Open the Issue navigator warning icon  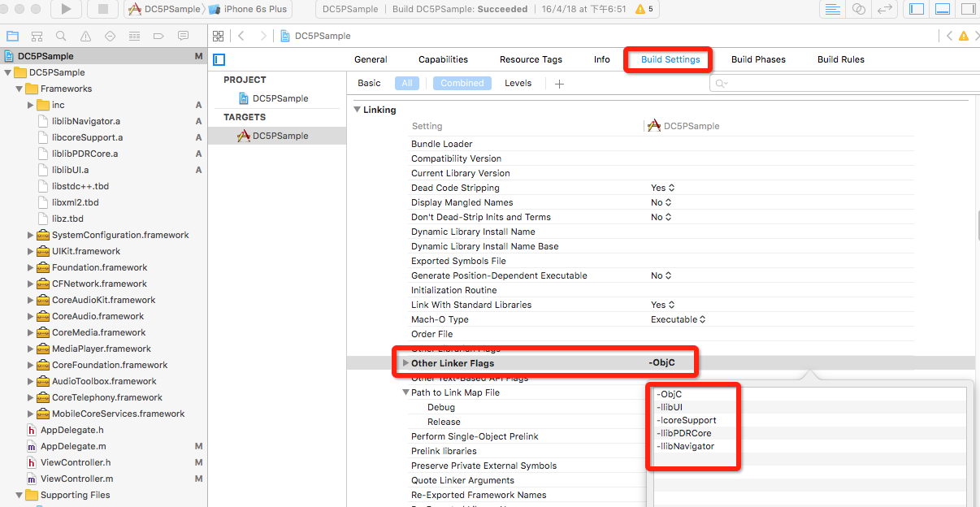click(85, 37)
